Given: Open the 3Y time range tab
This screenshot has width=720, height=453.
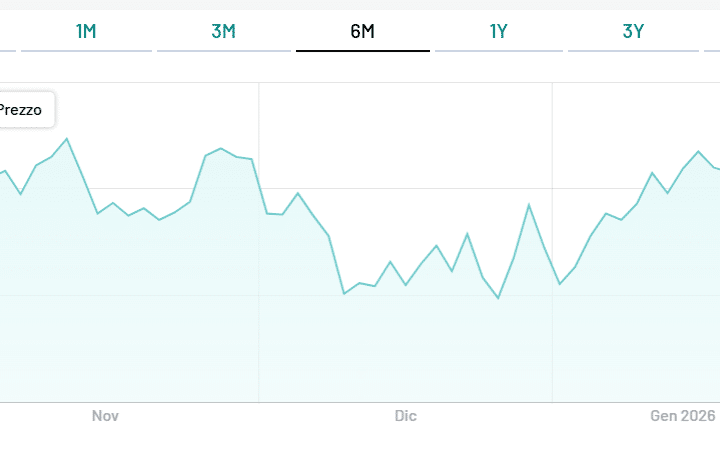Looking at the screenshot, I should pyautogui.click(x=633, y=31).
